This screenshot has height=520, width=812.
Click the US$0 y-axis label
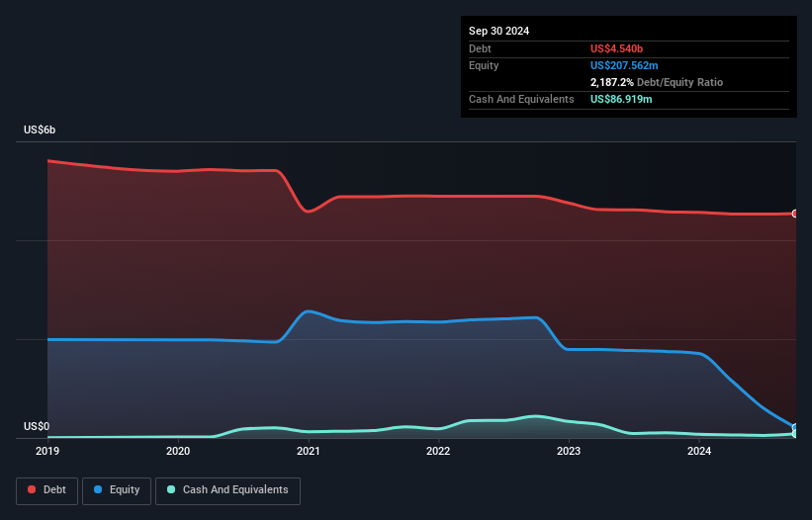coord(37,426)
